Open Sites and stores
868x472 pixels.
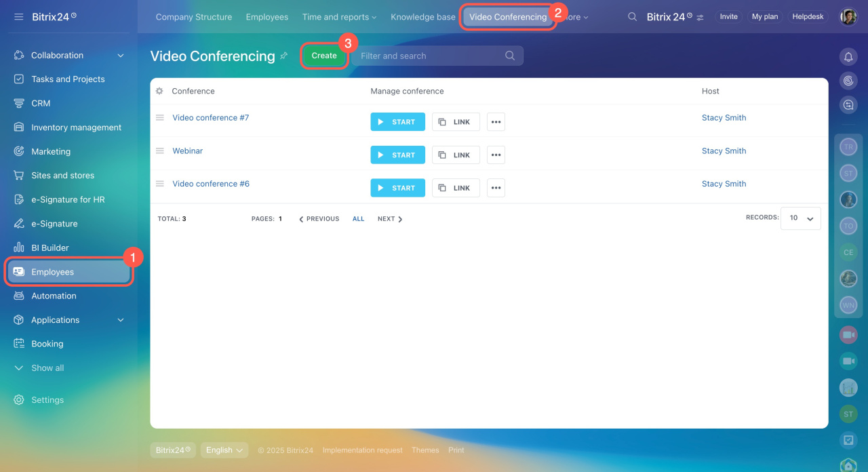pos(62,176)
